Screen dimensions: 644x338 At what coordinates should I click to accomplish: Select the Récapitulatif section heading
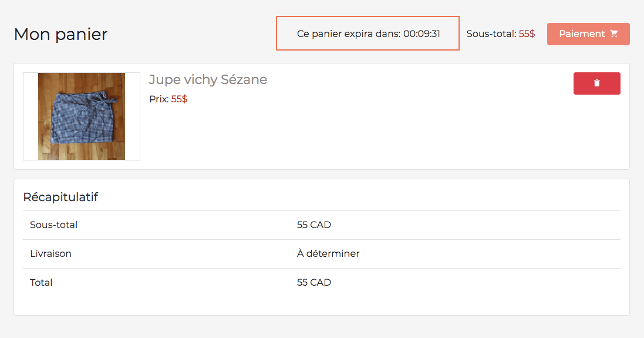(60, 197)
